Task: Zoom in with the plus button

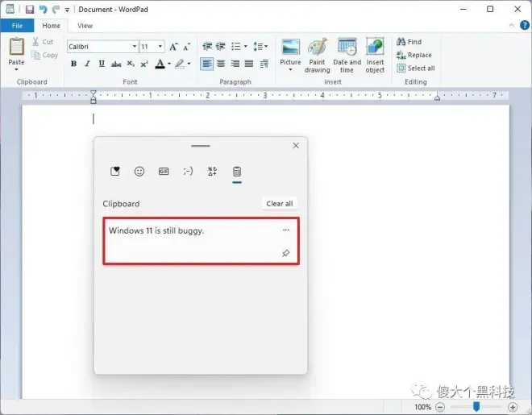Action: tap(513, 406)
